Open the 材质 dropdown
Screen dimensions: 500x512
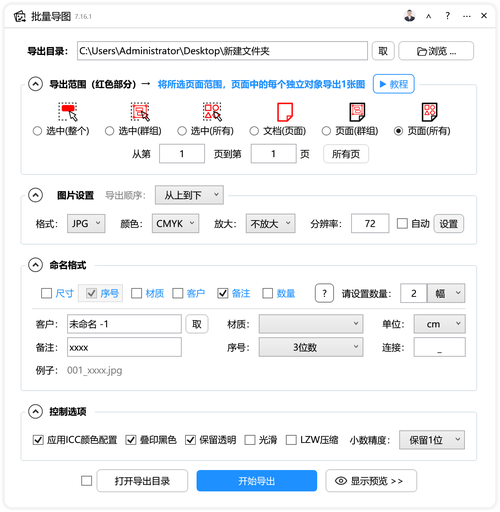[x=311, y=324]
